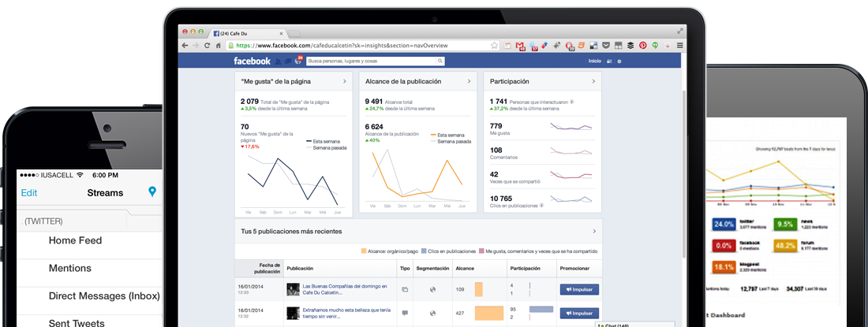Image resolution: width=868 pixels, height=327 pixels.
Task: Click 'Impulsar' for the Extrañamos mucho post
Action: coord(580,313)
